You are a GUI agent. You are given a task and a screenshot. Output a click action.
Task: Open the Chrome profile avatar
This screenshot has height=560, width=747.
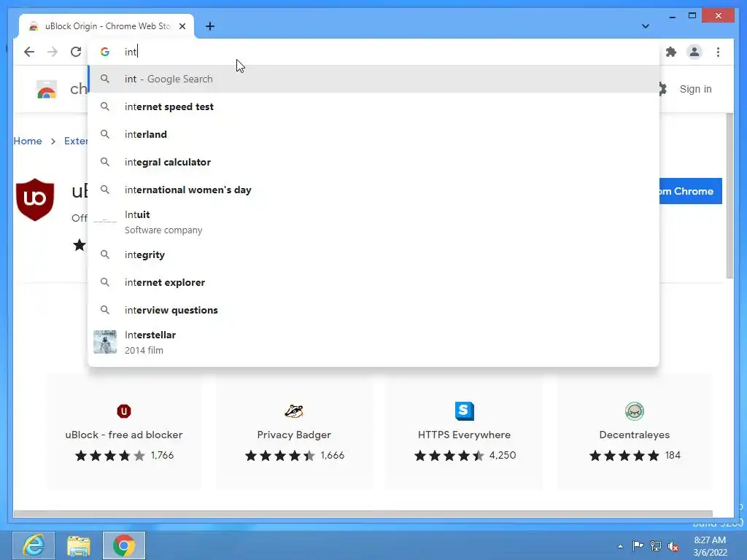tap(694, 52)
